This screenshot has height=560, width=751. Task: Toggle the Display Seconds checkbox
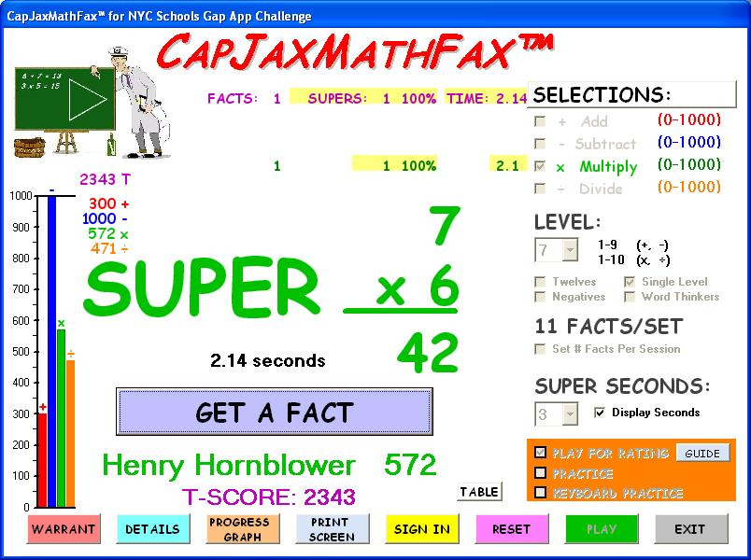(x=599, y=413)
